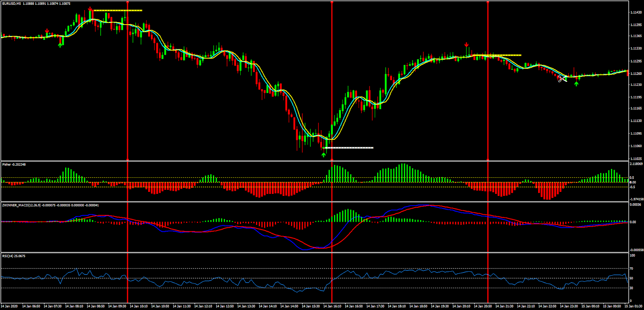Click the 14 Jan 15:30 time label
The image size is (644, 310).
(311, 306)
